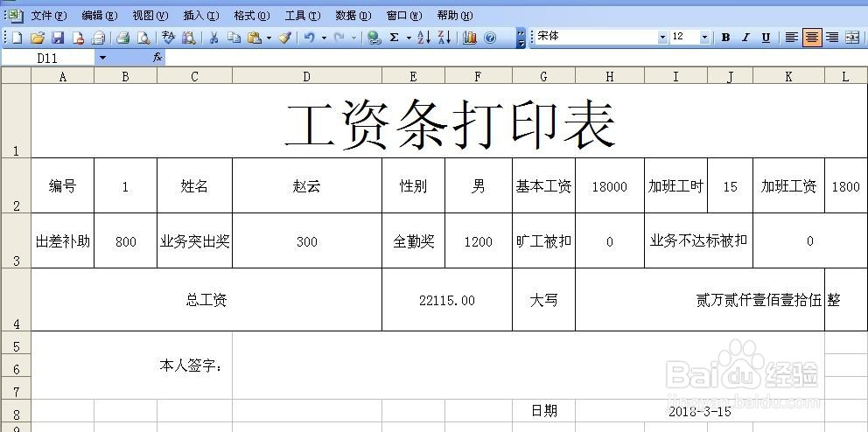Toggle the highlighted Center alignment
The height and width of the screenshot is (432, 868).
tap(812, 38)
